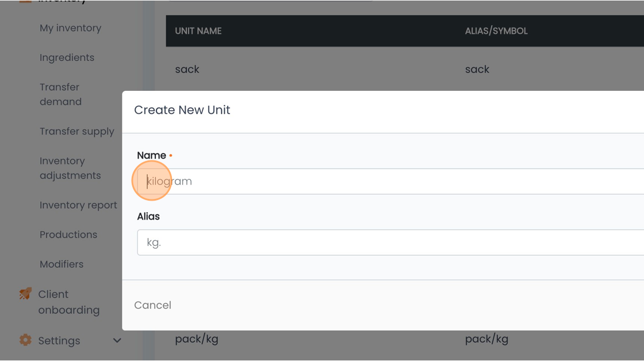
Task: Expand the Settings chevron arrow
Action: 117,340
